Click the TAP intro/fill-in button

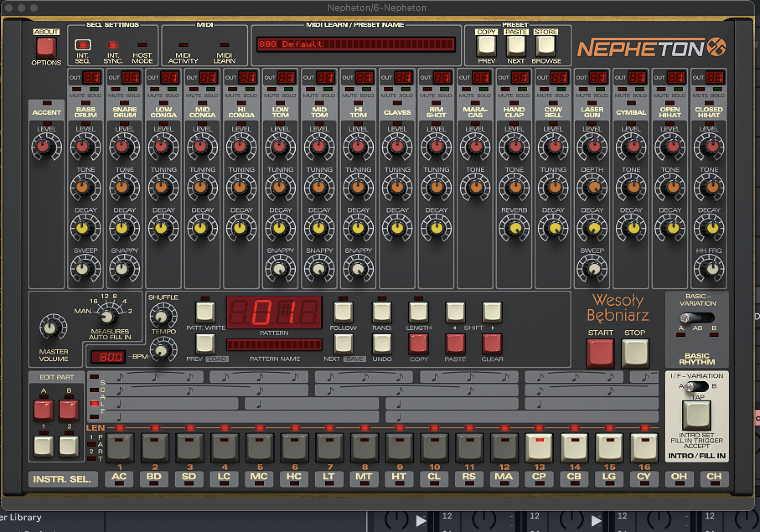[696, 415]
